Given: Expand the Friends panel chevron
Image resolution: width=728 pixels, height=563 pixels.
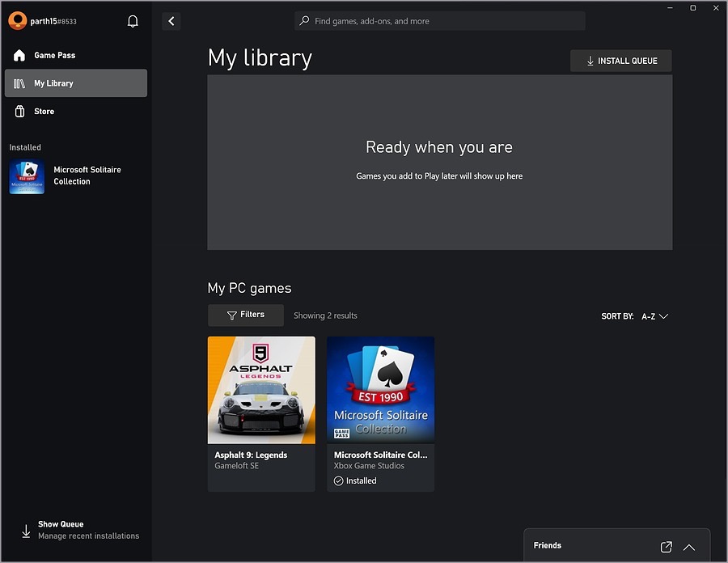Looking at the screenshot, I should coord(689,547).
